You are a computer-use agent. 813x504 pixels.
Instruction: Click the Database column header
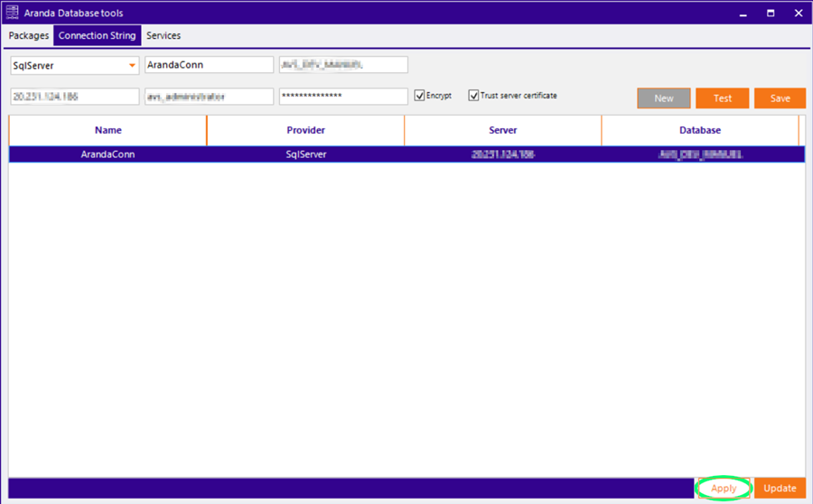coord(700,130)
